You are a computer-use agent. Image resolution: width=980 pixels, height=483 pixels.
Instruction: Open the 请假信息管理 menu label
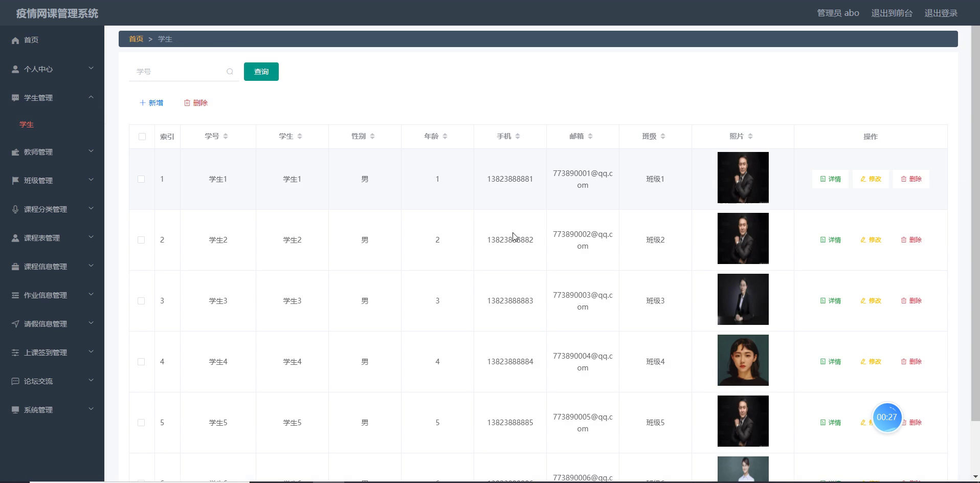(46, 324)
